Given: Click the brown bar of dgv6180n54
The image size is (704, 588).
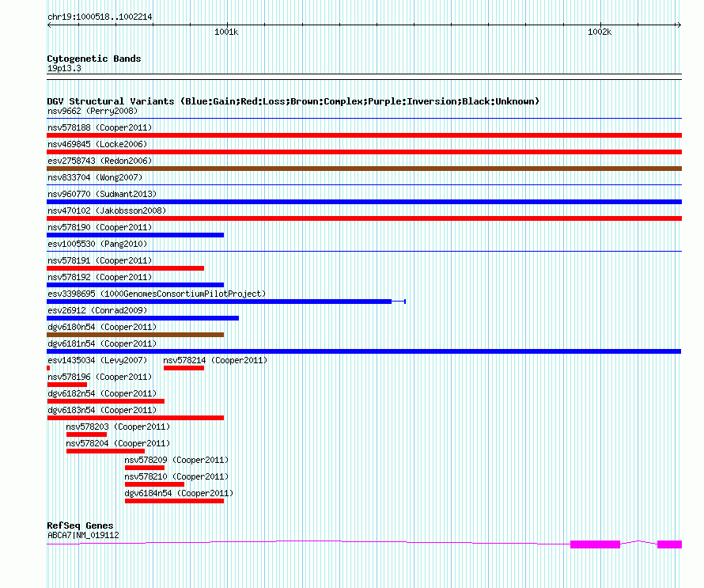Looking at the screenshot, I should [135, 335].
